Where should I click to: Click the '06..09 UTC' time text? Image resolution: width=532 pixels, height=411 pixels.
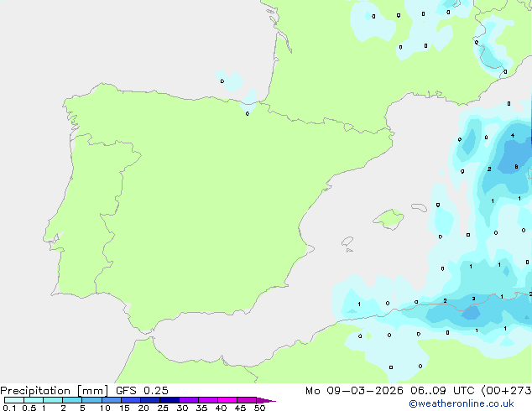(x=441, y=391)
